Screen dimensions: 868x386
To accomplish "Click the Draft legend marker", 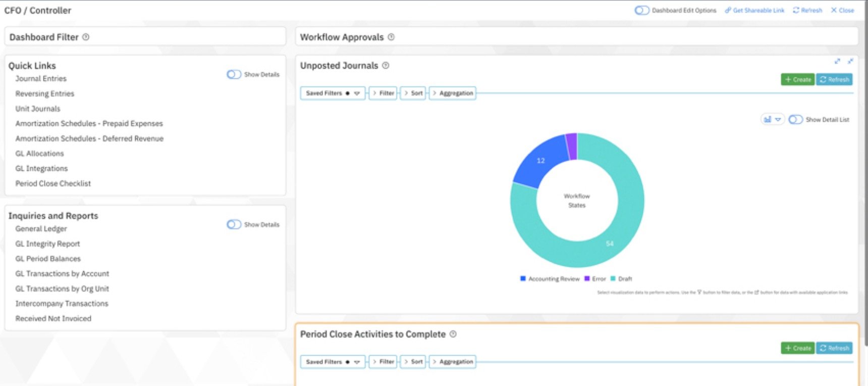I will coord(613,278).
